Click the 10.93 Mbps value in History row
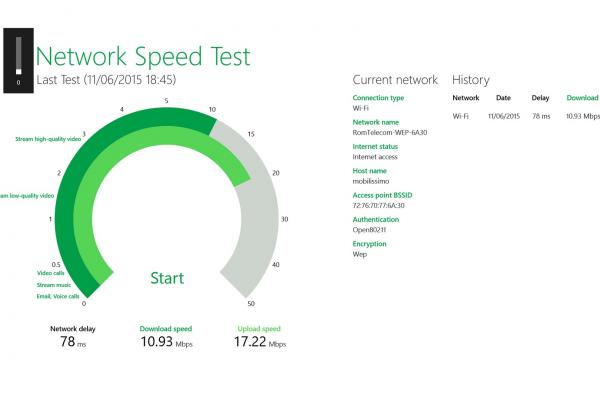Screen dimensions: 600x400 pos(583,116)
